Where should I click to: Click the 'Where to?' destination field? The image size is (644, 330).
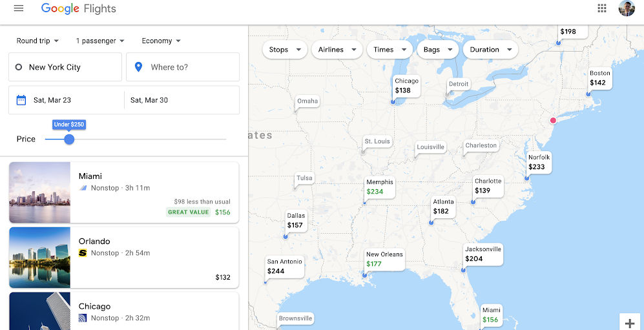187,67
